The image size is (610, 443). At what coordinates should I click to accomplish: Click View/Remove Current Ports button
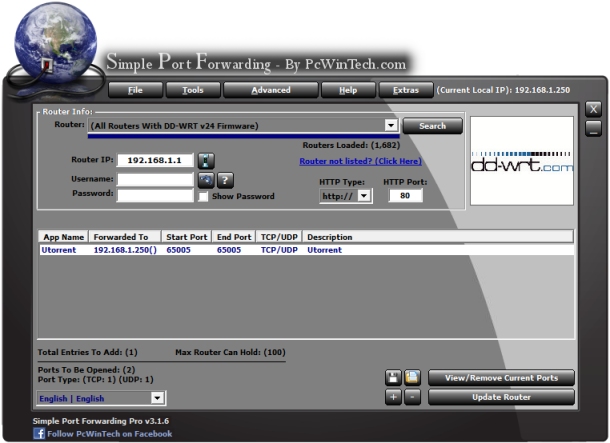[x=501, y=378]
